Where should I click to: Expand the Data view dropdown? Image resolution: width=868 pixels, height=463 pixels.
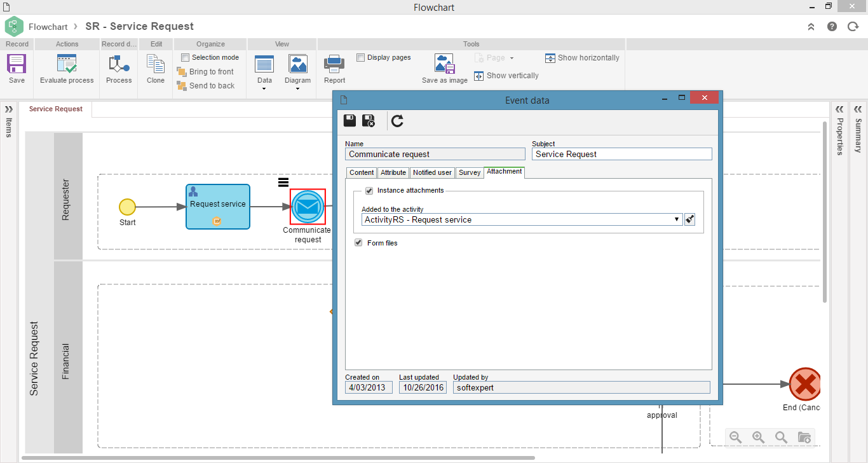click(264, 88)
